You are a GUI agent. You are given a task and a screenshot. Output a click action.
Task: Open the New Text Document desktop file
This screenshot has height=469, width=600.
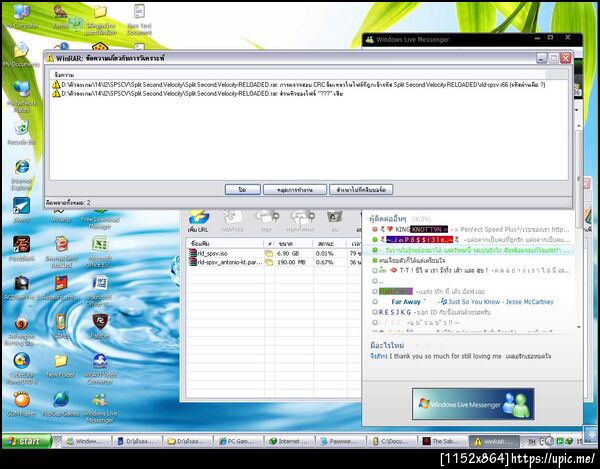click(139, 19)
